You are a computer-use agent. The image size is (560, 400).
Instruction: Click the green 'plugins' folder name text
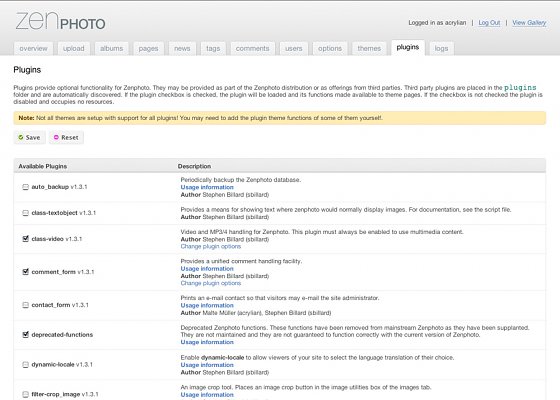pyautogui.click(x=520, y=88)
